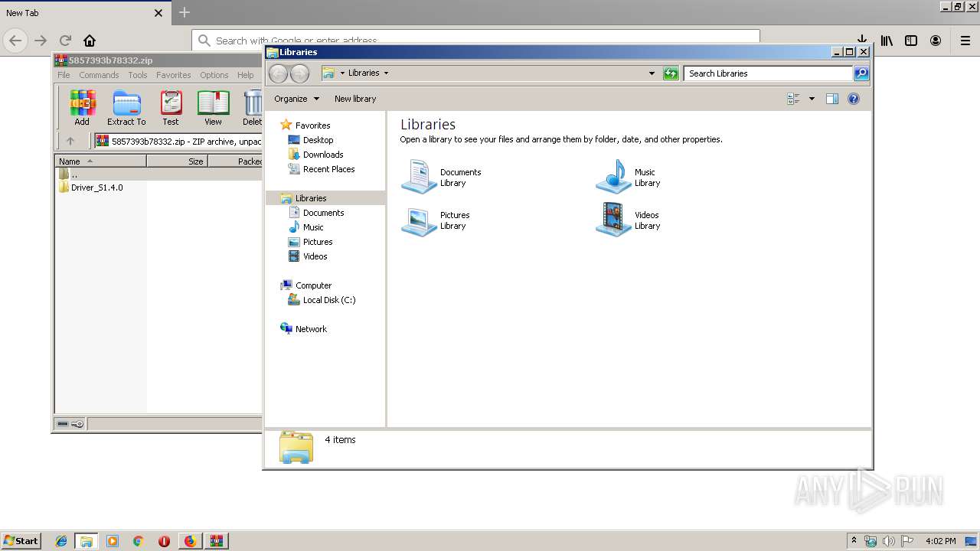Click Internet Explorer taskbar icon
This screenshot has height=551, width=980.
[x=61, y=541]
